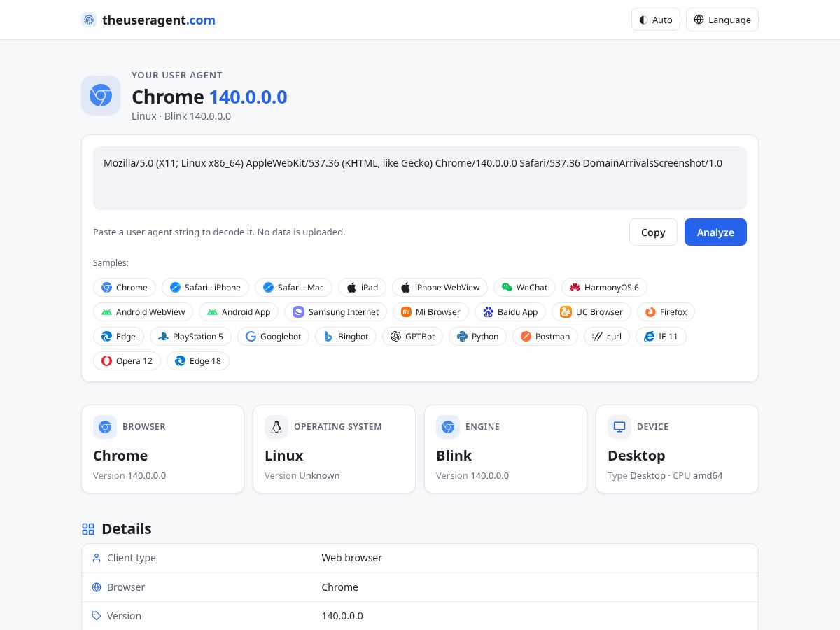Copy the user agent string
Screen dimensions: 840x630
point(653,232)
